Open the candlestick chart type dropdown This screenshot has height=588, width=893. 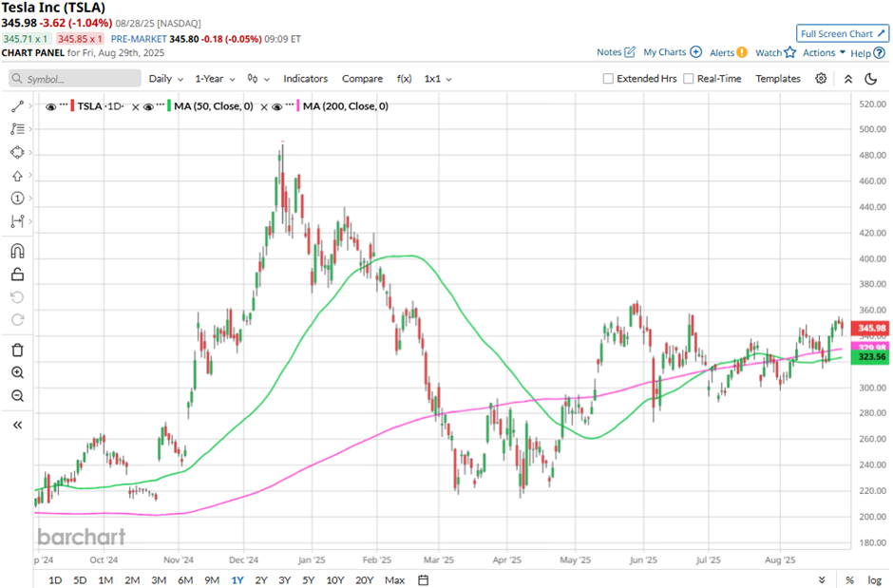pyautogui.click(x=258, y=79)
